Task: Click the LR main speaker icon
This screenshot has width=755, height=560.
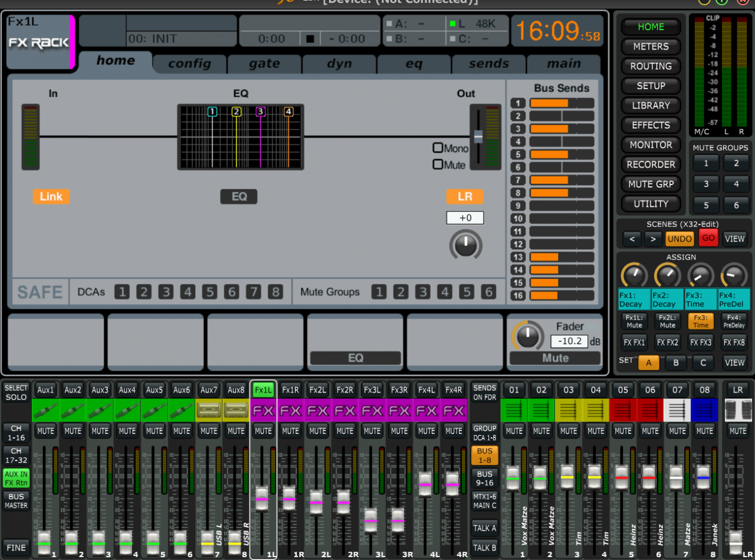Action: pyautogui.click(x=738, y=410)
